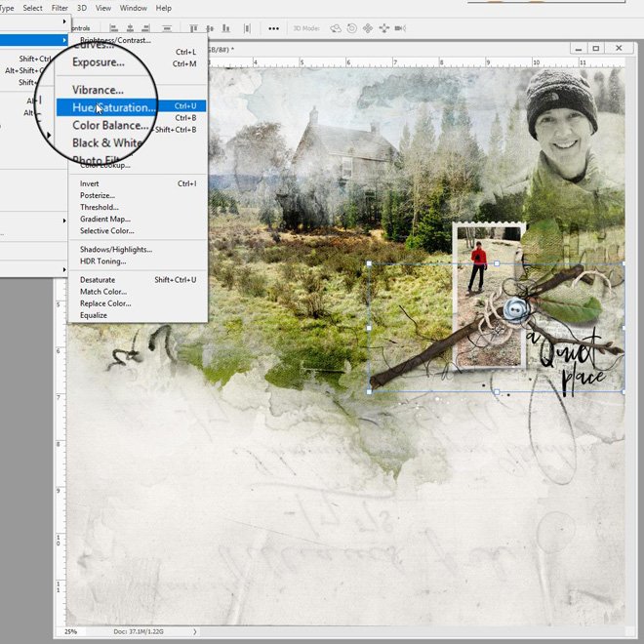The image size is (644, 644).
Task: Choose Vibrance adjustment
Action: click(x=98, y=90)
